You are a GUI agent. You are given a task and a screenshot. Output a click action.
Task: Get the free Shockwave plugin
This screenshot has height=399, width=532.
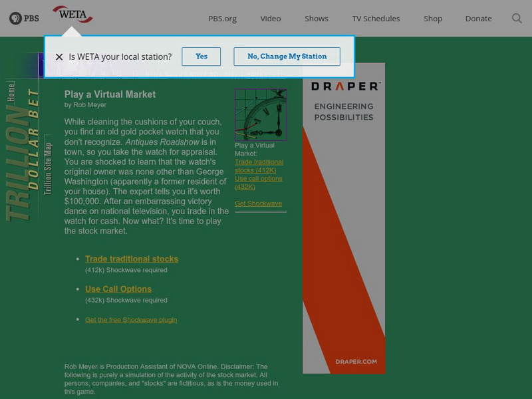(130, 319)
